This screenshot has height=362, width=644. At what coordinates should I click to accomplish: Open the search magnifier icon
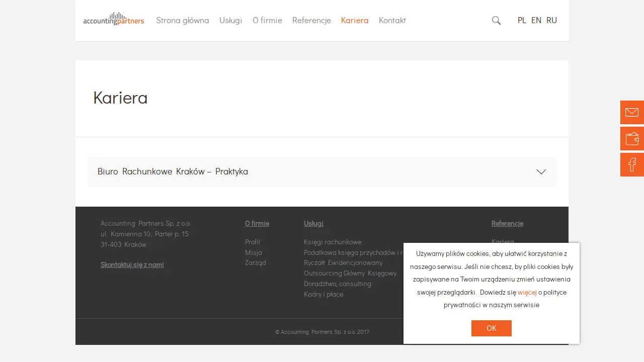click(x=496, y=21)
